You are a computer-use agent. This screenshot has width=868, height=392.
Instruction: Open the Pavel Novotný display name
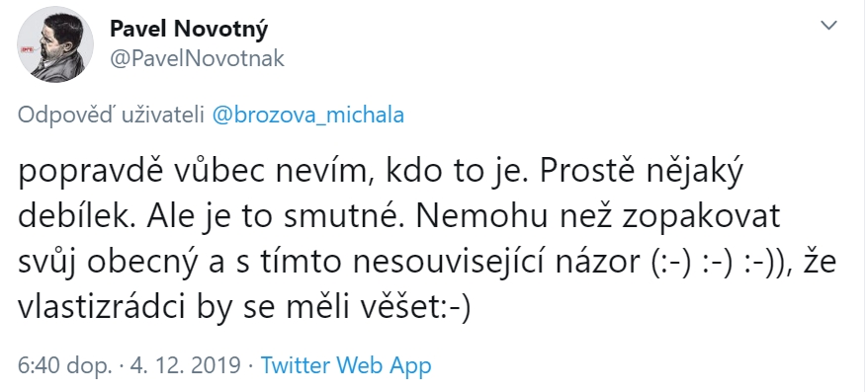click(189, 29)
